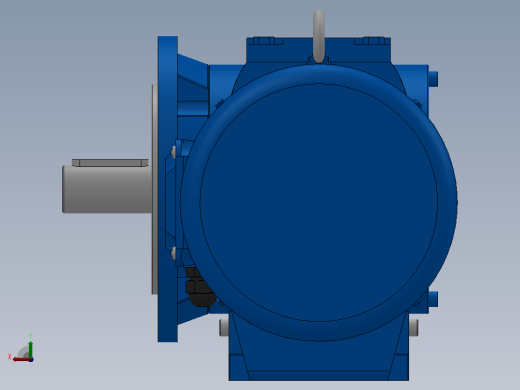Image resolution: width=520 pixels, height=390 pixels.
Task: Select the key on top of the output shaft
Action: pos(110,163)
